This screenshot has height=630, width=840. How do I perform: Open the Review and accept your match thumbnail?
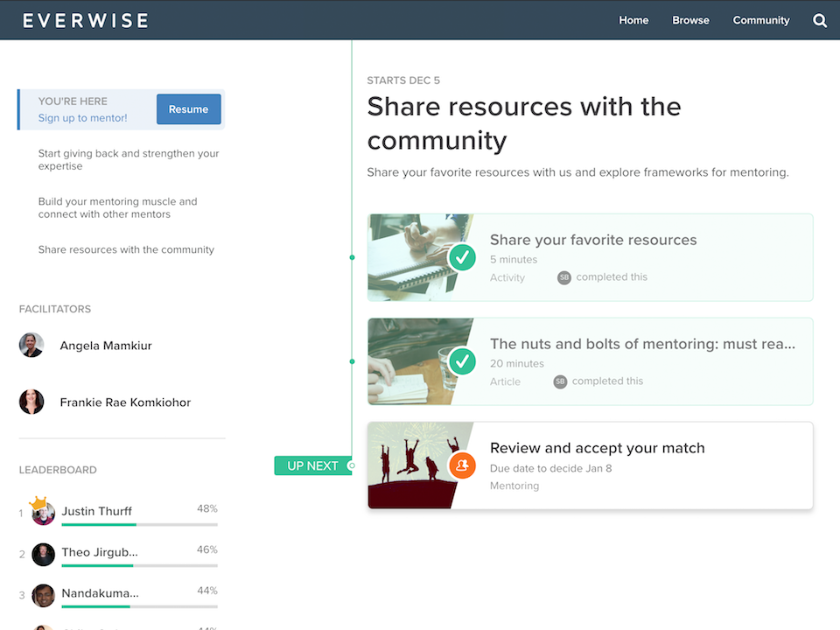coord(409,465)
